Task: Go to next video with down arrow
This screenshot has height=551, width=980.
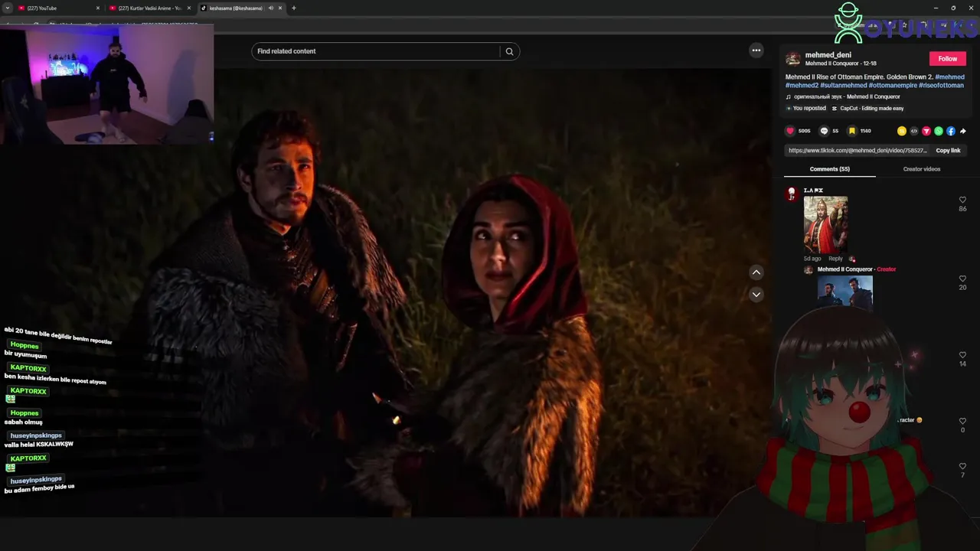Action: 756,295
